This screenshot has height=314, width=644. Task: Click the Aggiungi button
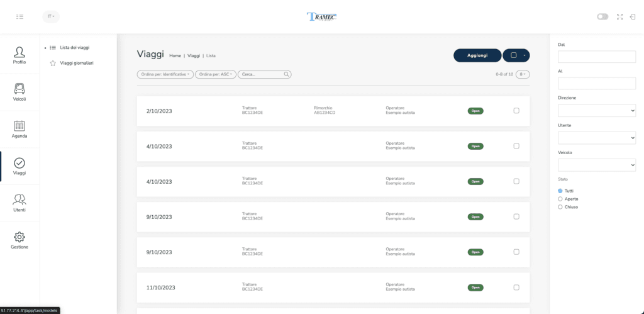[477, 55]
